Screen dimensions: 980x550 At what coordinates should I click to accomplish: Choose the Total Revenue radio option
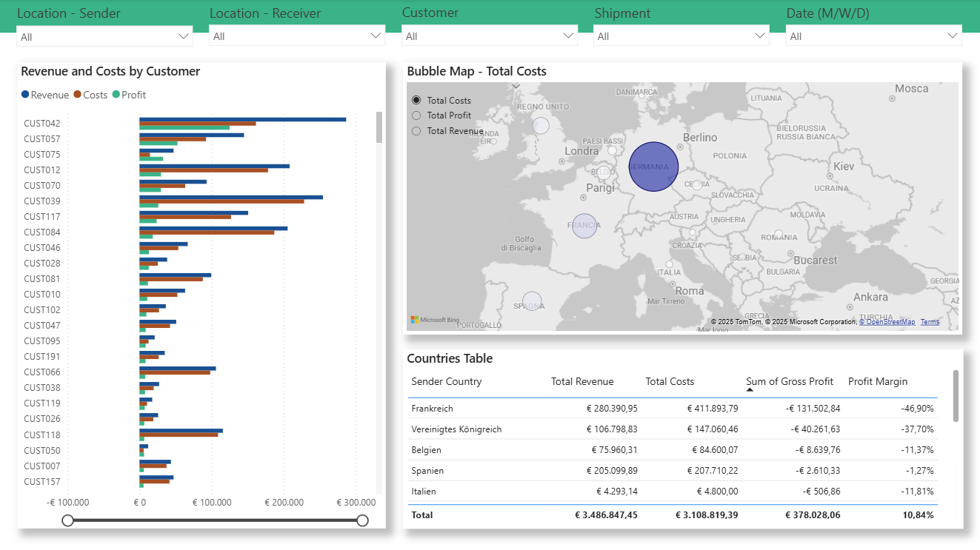(416, 131)
